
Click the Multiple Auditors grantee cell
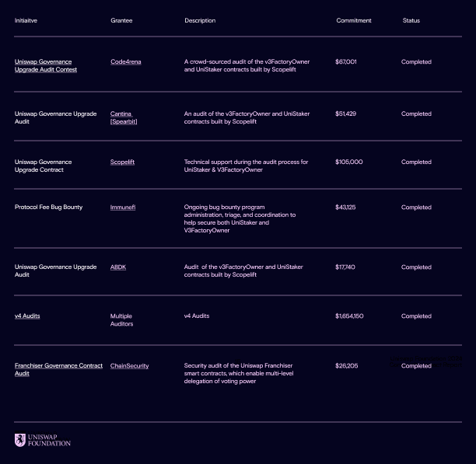click(x=121, y=319)
